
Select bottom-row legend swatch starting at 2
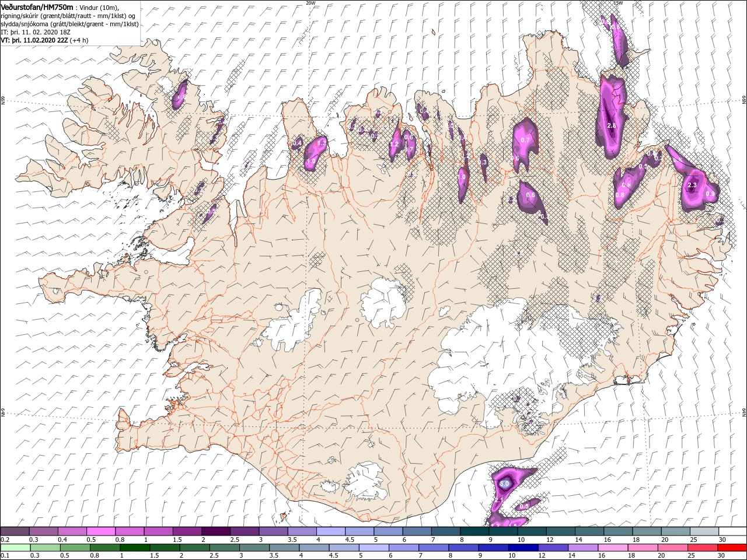pyautogui.click(x=194, y=548)
